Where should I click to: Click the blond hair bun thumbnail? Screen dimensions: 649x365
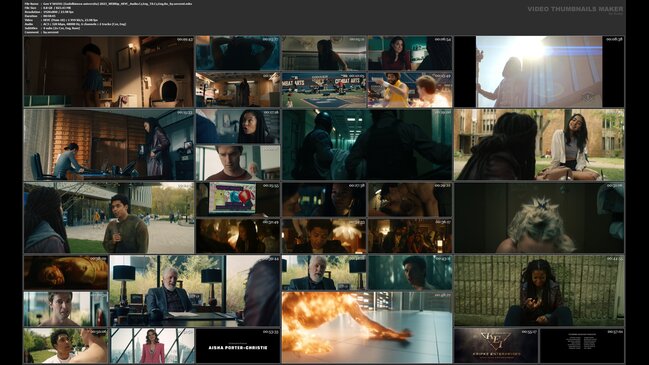click(539, 218)
